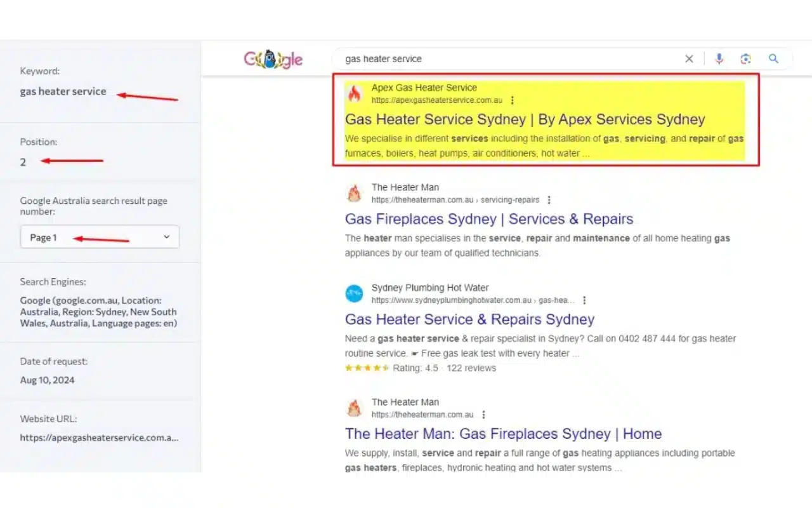Click the 4.5 star rating stars

pos(366,368)
